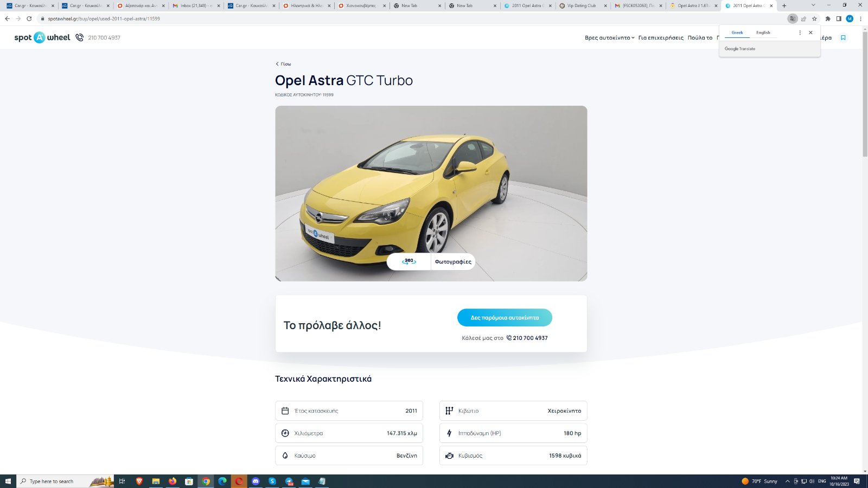Open the Google Translate toolbar icon
The image size is (868, 488).
tap(793, 18)
